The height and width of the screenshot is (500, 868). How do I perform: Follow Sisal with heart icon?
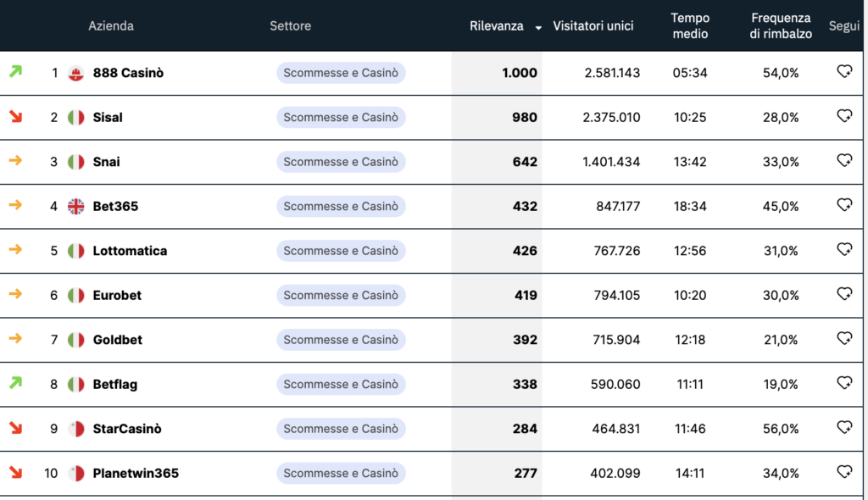[x=844, y=116]
